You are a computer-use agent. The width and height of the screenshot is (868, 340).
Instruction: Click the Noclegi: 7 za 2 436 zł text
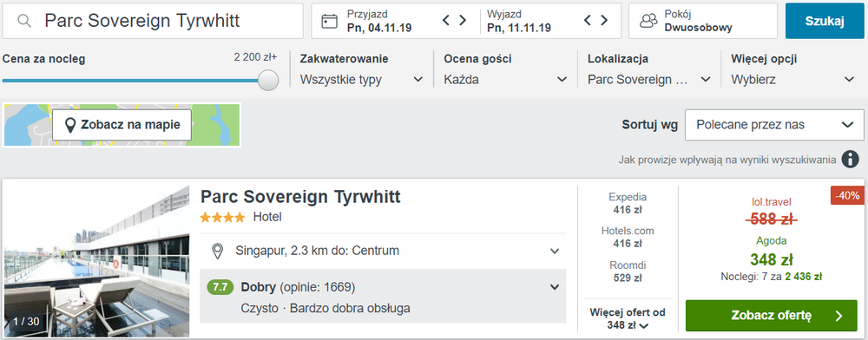click(x=772, y=277)
